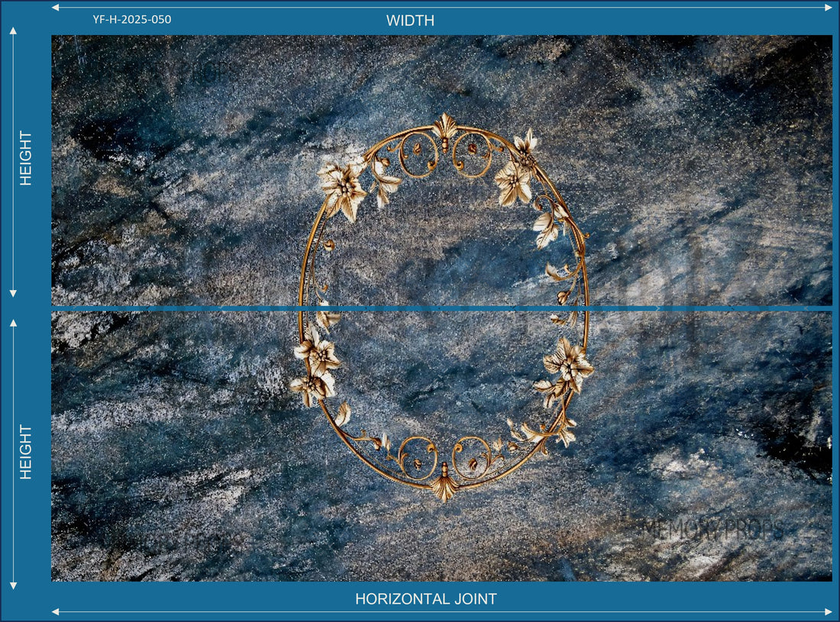This screenshot has width=840, height=622.
Task: Click the MEMORY PROPS watermark text
Action: [713, 529]
